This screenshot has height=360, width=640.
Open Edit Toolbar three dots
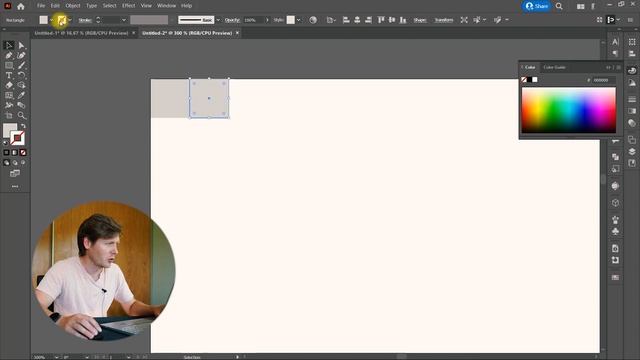pos(15,186)
